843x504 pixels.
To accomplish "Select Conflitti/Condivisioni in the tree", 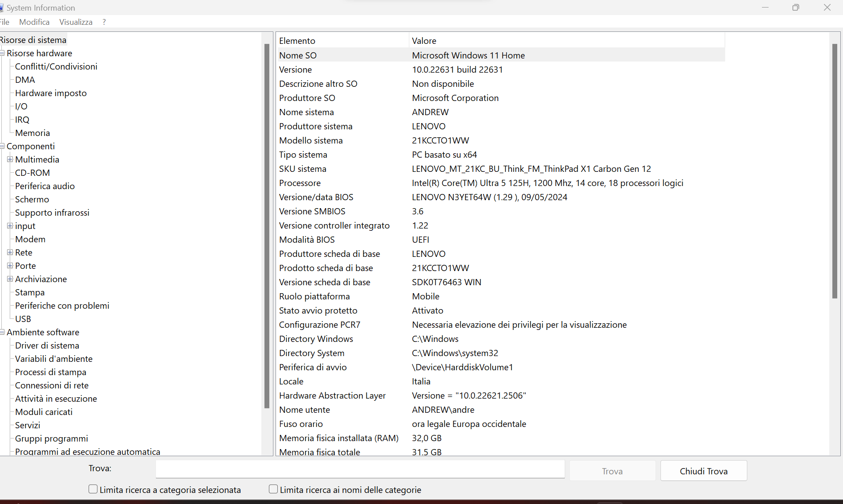I will pyautogui.click(x=56, y=66).
